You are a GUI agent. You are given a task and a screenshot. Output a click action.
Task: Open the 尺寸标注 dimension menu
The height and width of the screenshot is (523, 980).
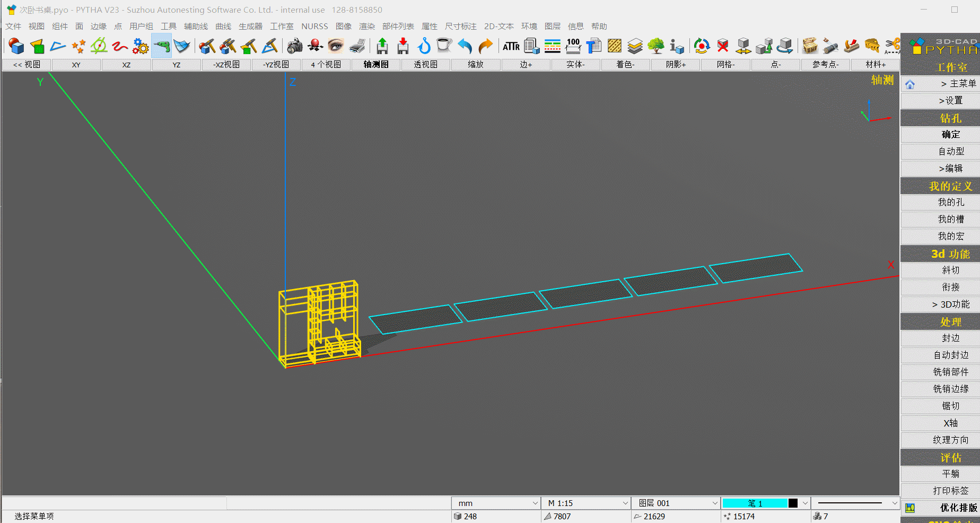(x=460, y=26)
